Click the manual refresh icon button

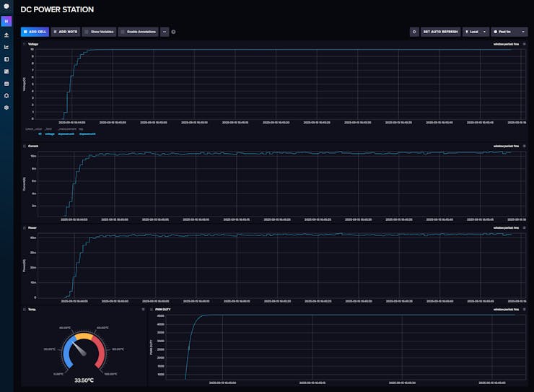point(414,32)
